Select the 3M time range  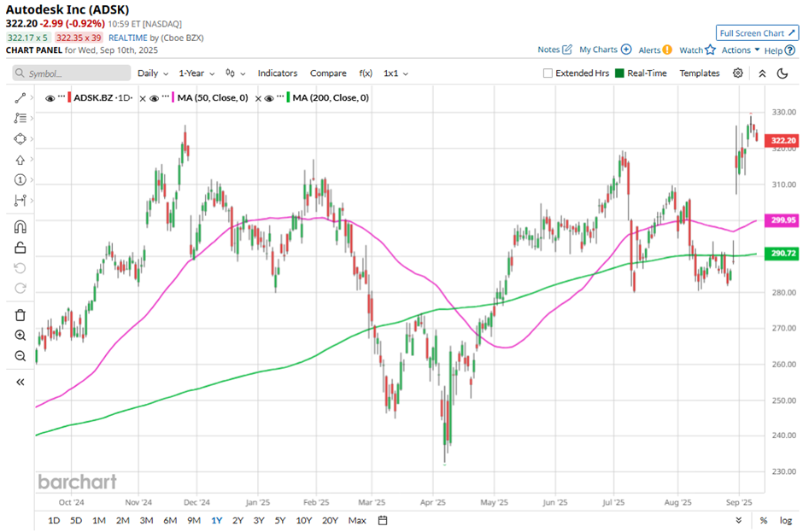(146, 520)
